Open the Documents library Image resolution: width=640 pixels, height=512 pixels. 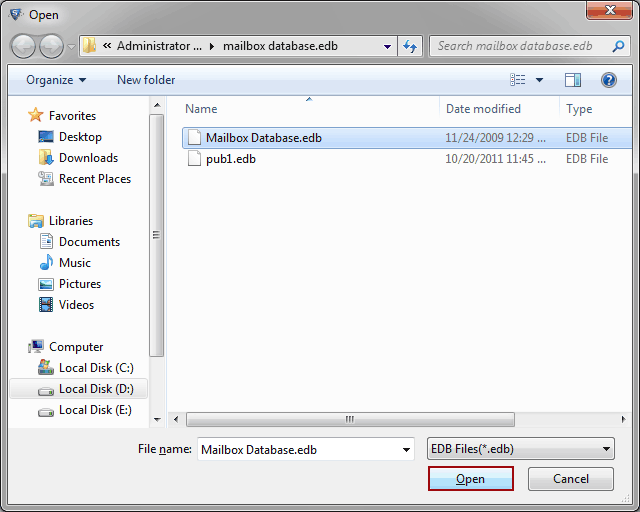[89, 242]
